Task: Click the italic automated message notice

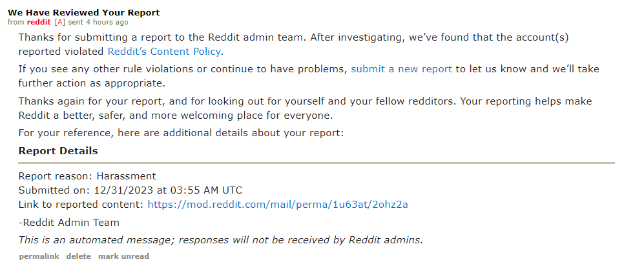Action: [x=220, y=240]
